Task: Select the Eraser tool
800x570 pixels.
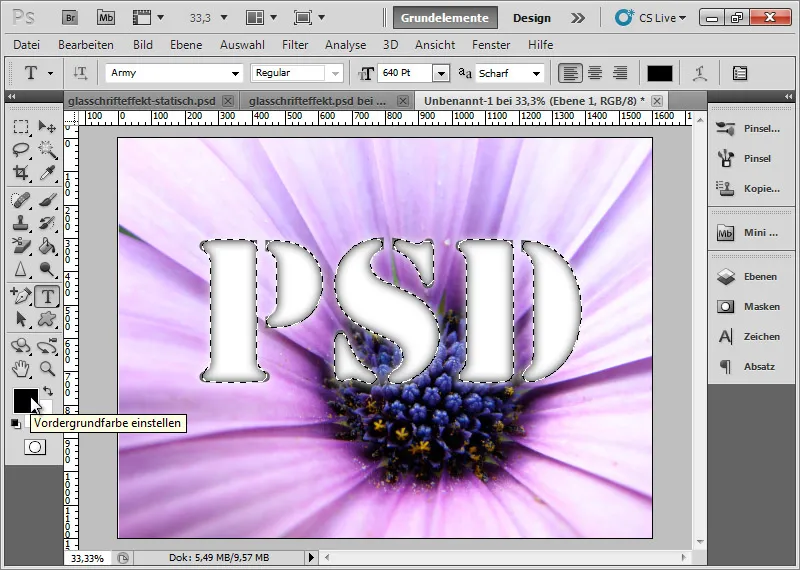Action: coord(20,246)
